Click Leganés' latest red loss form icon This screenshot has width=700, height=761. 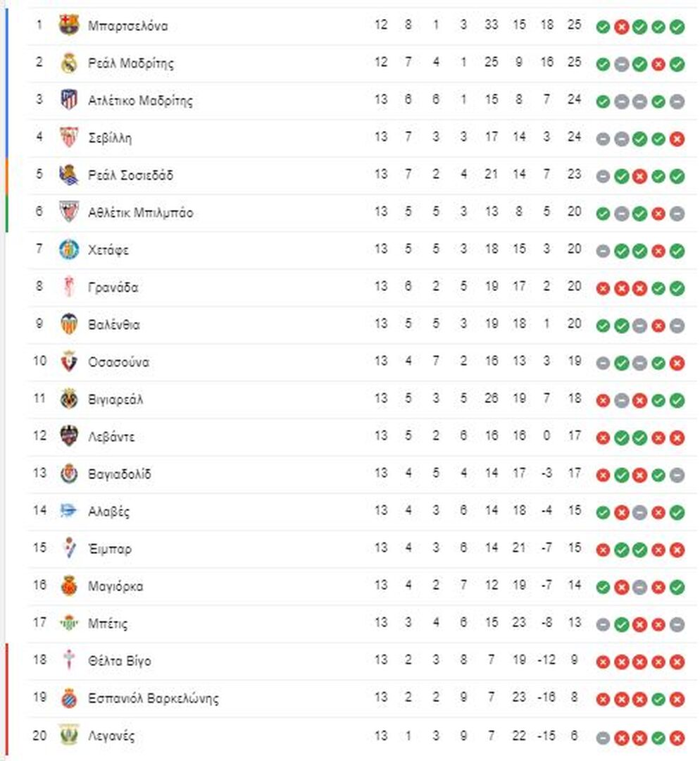click(x=677, y=738)
